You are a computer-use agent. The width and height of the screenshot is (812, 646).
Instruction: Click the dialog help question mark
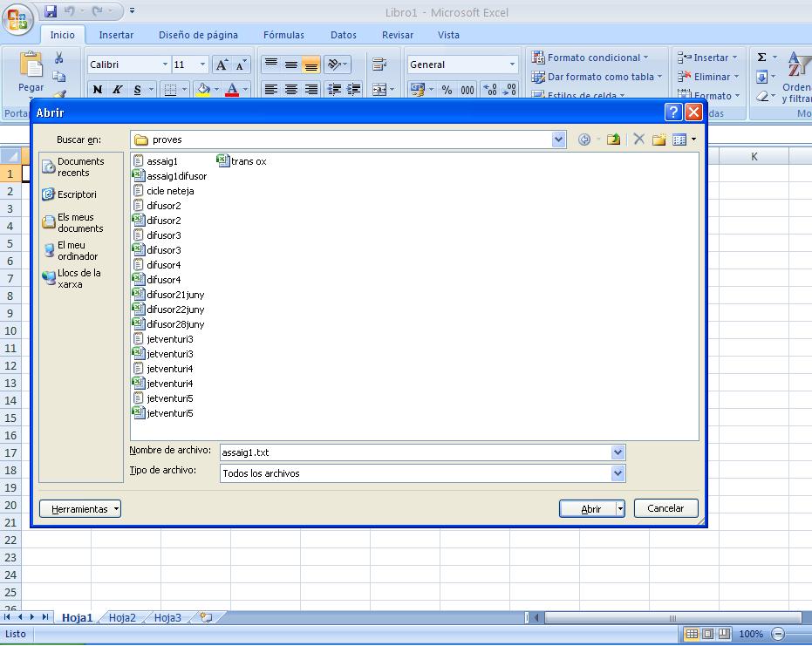click(672, 112)
